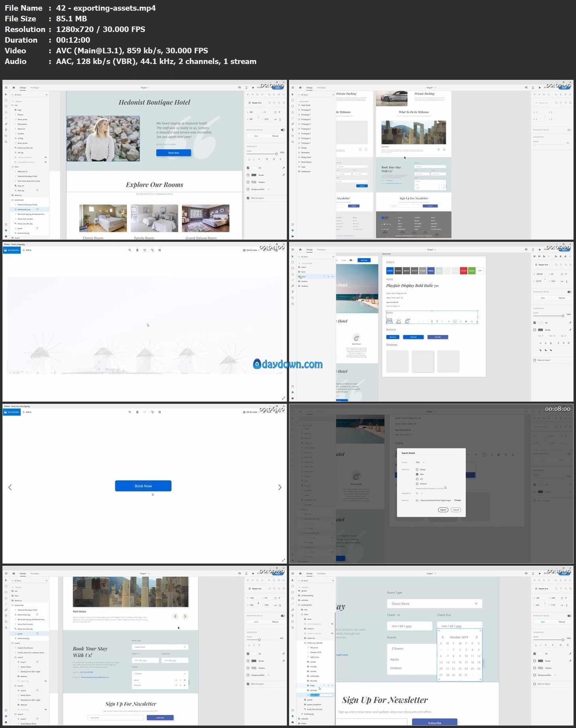The height and width of the screenshot is (728, 576).
Task: Open the PNG format dropdown in Export Assets
Action: 420,462
